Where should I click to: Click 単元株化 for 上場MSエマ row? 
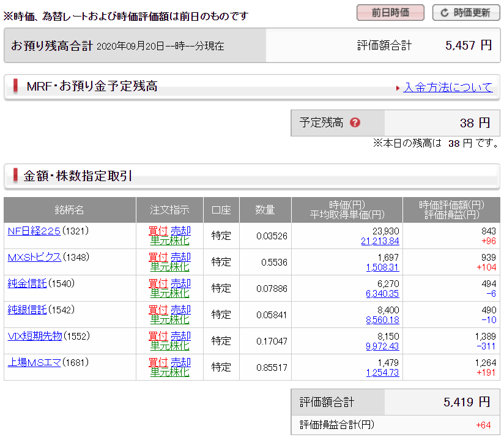point(169,373)
